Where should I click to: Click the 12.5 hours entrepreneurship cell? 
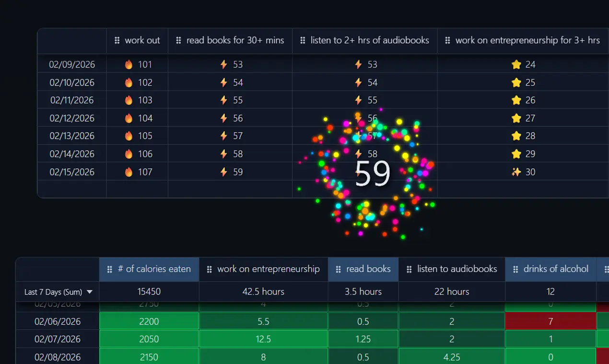[263, 339]
